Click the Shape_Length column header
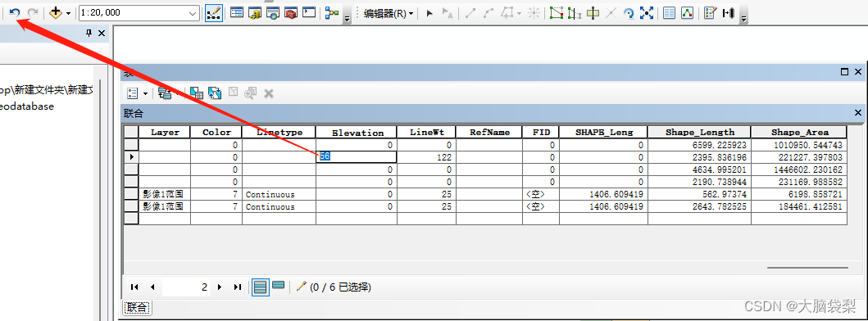Viewport: 868px width, 321px height. pos(700,133)
